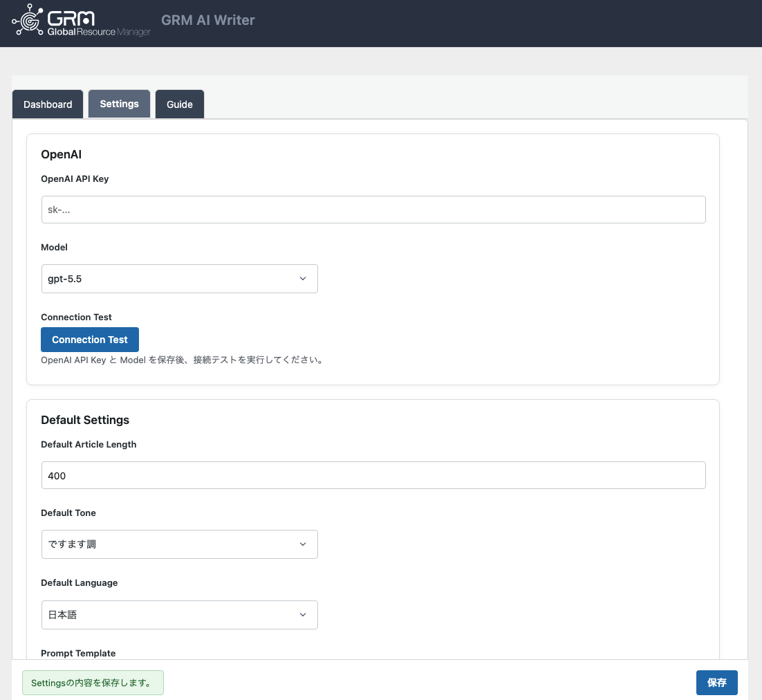Image resolution: width=762 pixels, height=700 pixels.
Task: Click the Default Tone label
Action: click(x=68, y=513)
